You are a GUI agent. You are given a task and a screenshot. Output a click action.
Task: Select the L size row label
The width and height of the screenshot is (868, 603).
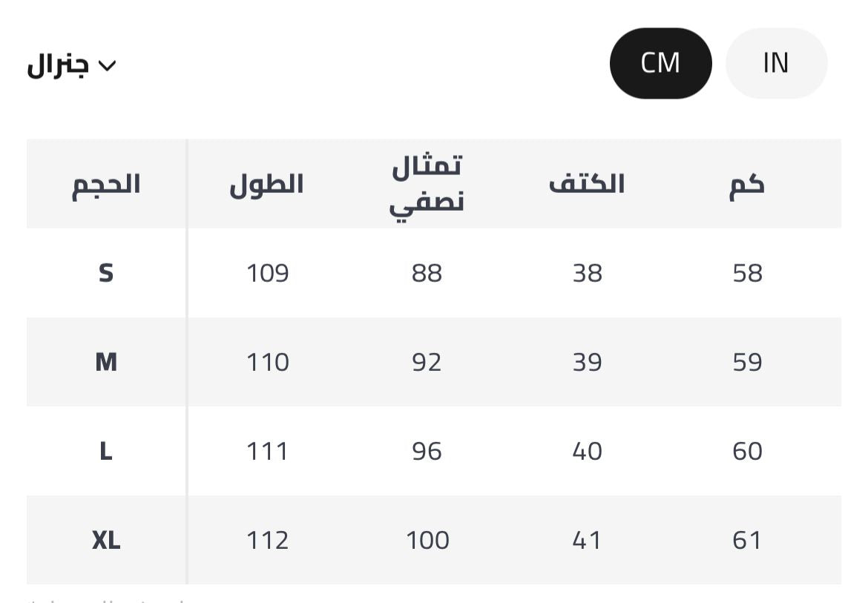[x=106, y=451]
